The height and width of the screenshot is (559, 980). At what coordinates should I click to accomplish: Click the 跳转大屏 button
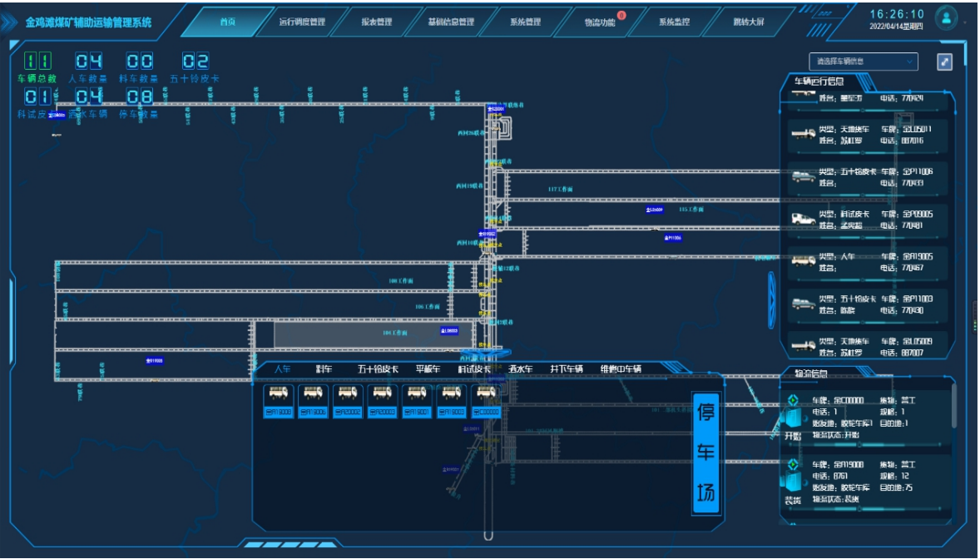(749, 22)
